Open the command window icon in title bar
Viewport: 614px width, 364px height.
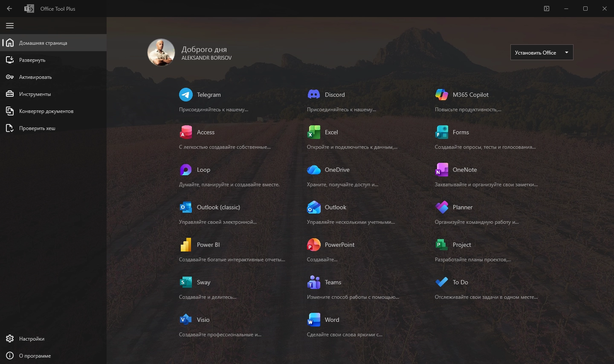(547, 9)
